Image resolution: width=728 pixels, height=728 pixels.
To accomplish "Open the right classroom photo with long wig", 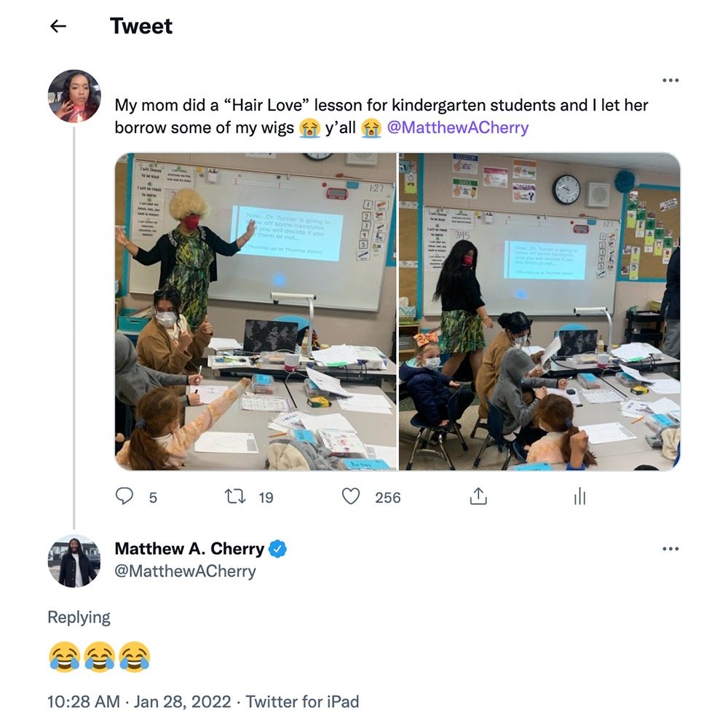I will [539, 312].
